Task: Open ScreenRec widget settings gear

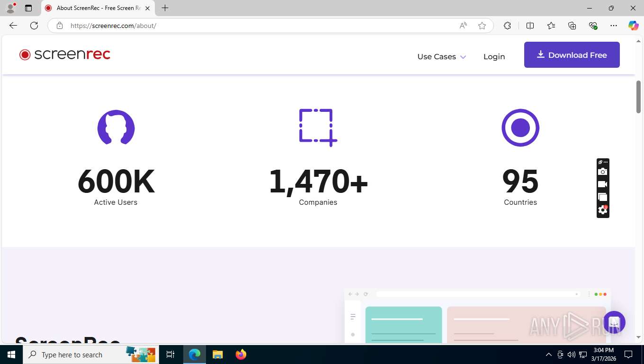Action: pos(602,210)
